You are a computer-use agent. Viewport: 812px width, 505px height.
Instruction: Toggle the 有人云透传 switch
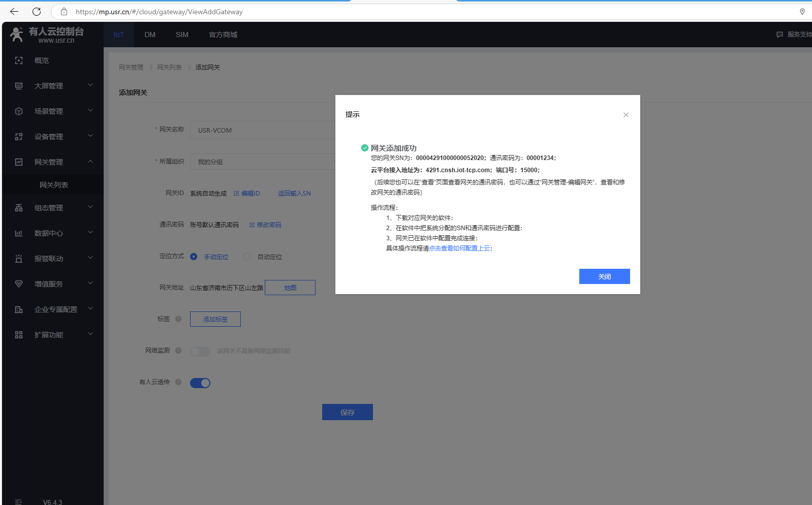(x=200, y=383)
